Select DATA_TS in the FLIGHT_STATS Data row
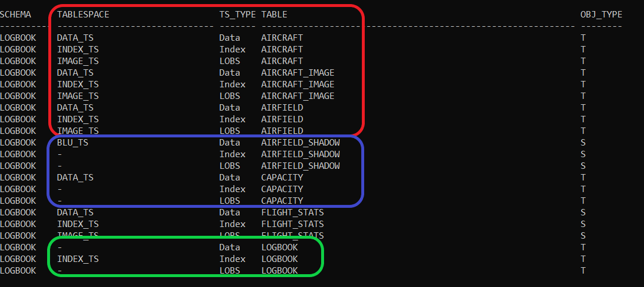Image resolution: width=644 pixels, height=287 pixels. [75, 212]
